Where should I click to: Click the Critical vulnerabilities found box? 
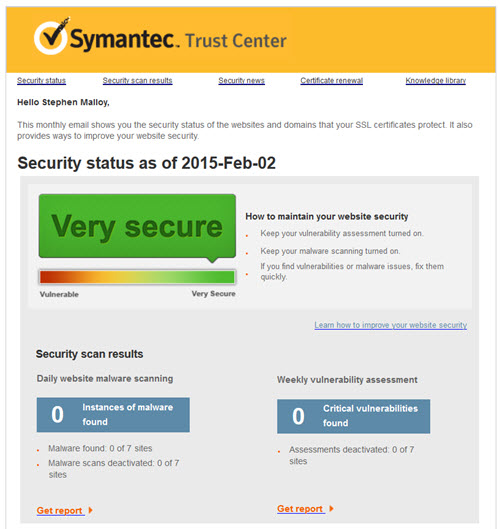(x=353, y=416)
